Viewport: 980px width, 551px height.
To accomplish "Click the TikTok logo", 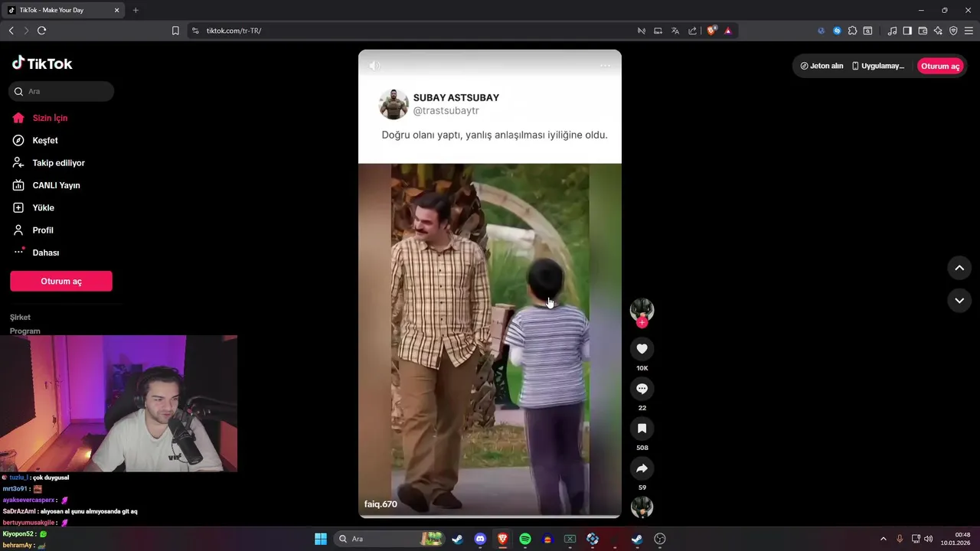I will [x=42, y=64].
